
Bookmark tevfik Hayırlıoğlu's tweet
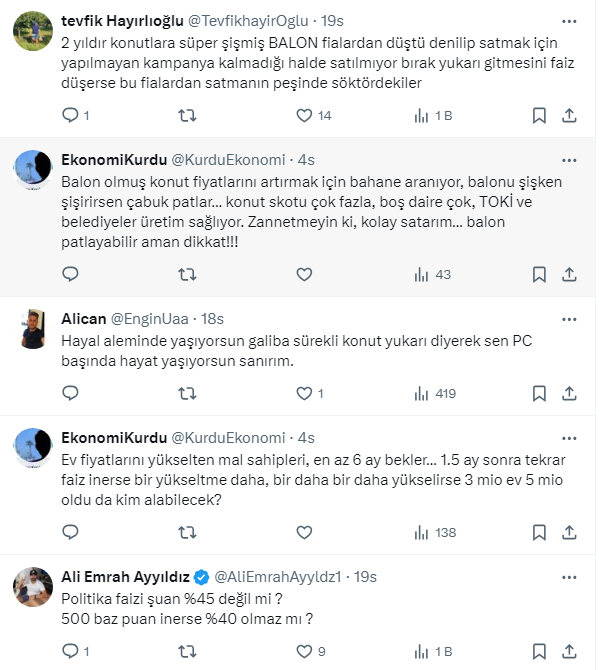tap(539, 116)
